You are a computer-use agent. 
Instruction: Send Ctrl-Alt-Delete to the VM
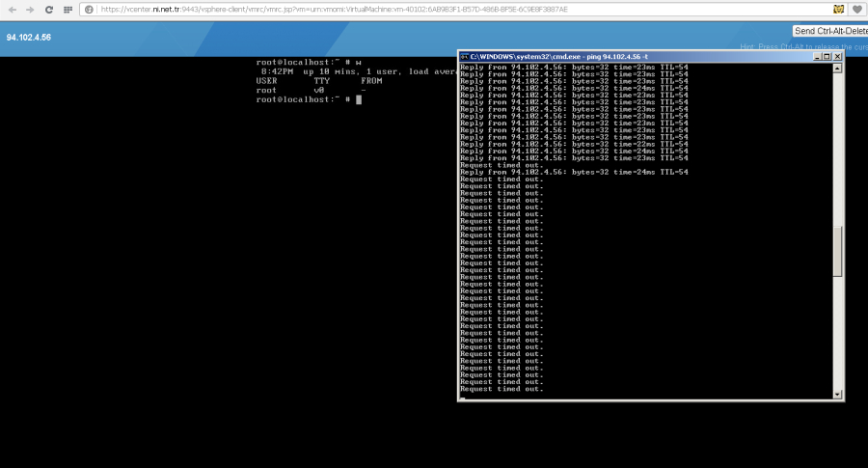[x=830, y=31]
